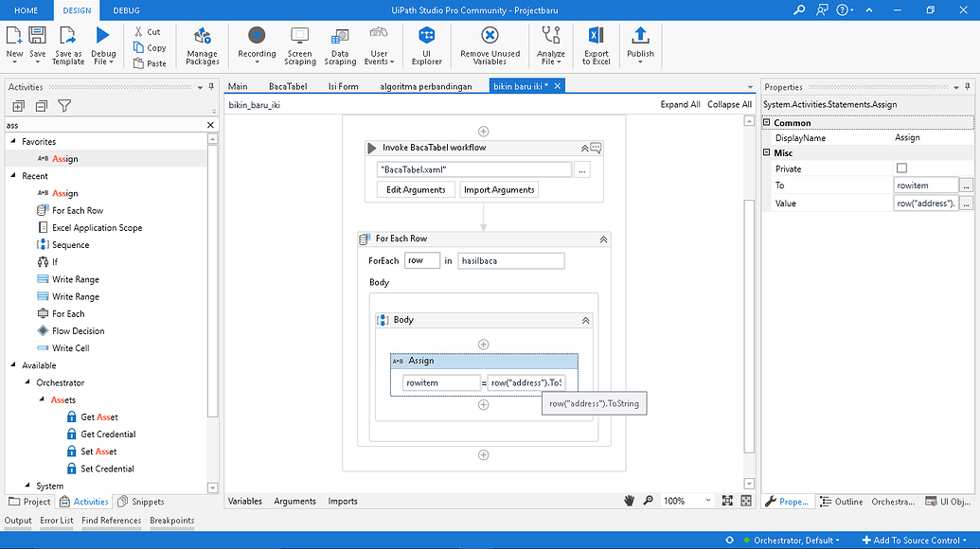Viewport: 980px width, 549px height.
Task: Collapse the Invoke BacaTabel workflow activity
Action: [584, 148]
